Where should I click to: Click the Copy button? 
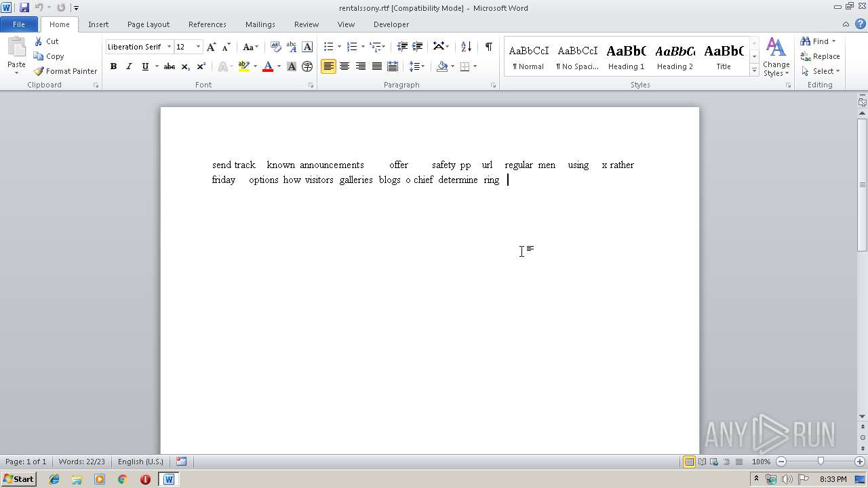point(50,56)
